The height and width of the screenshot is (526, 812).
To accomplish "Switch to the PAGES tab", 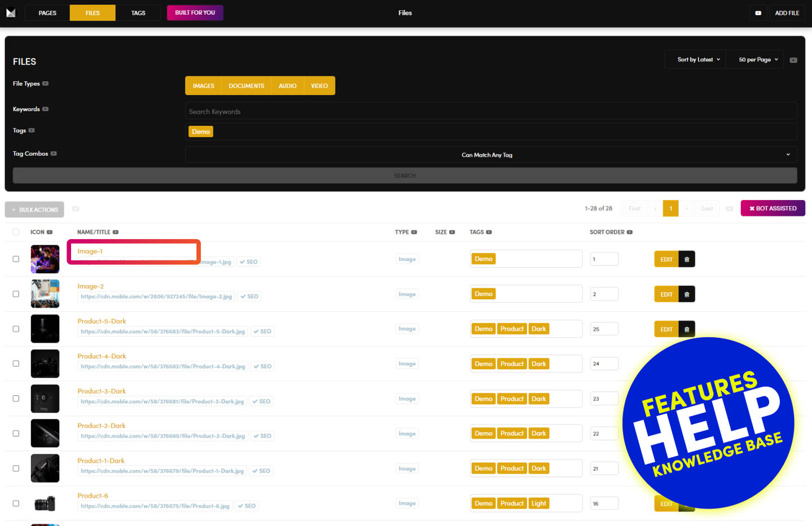I will [x=47, y=13].
